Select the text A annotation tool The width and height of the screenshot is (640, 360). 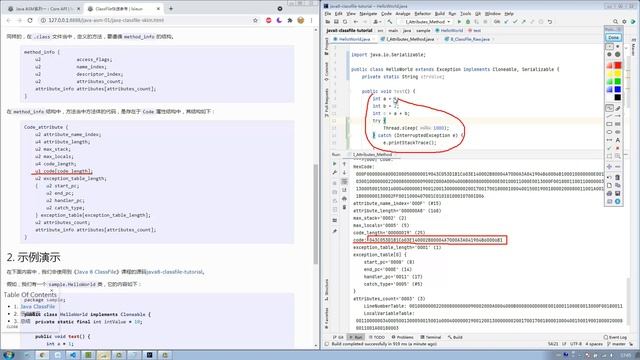[x=618, y=140]
